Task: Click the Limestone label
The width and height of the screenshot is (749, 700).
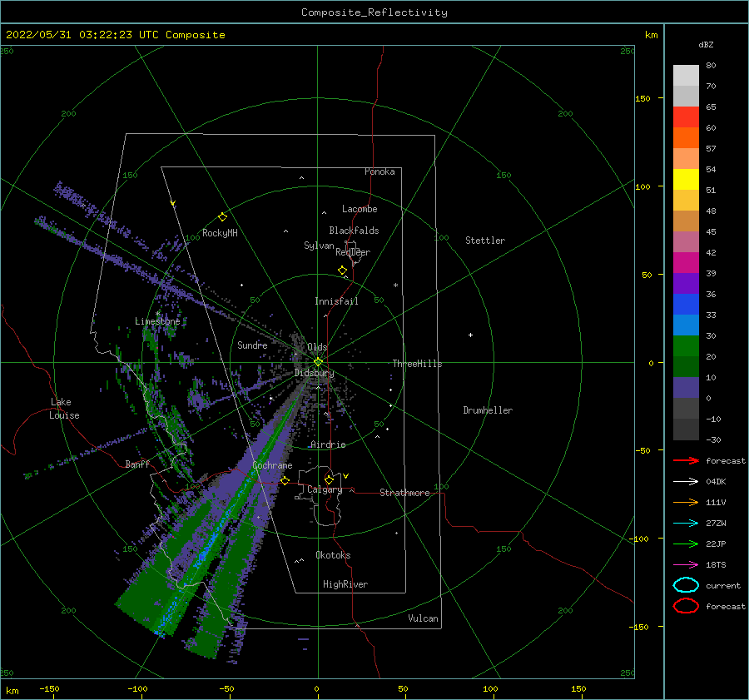Action: (157, 321)
